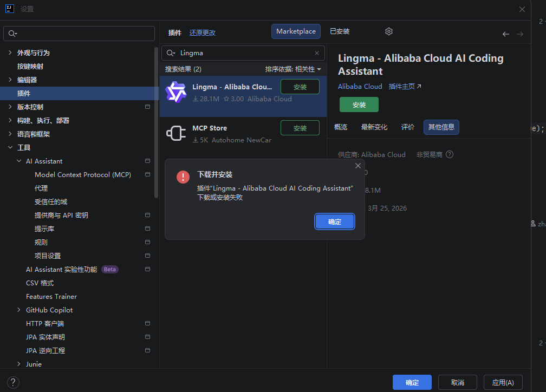Open the 概览 tab
The height and width of the screenshot is (392, 546).
(341, 127)
